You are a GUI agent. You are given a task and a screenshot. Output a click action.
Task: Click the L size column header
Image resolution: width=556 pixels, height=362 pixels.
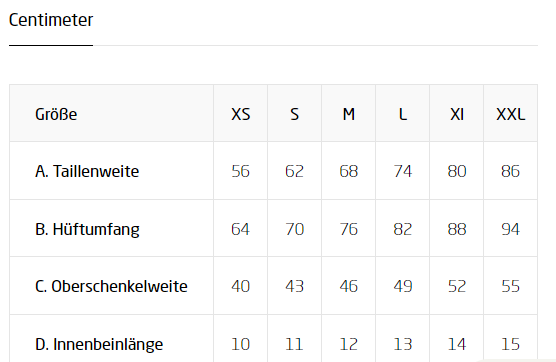[402, 113]
